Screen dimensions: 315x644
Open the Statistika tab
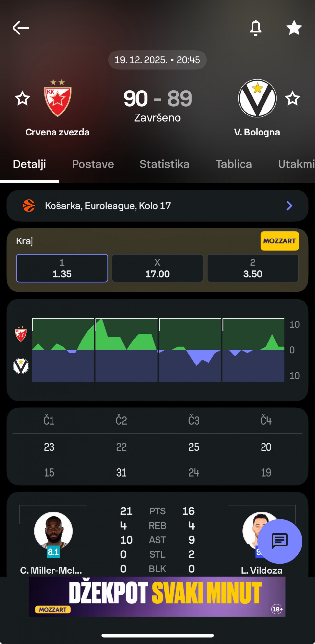click(164, 164)
